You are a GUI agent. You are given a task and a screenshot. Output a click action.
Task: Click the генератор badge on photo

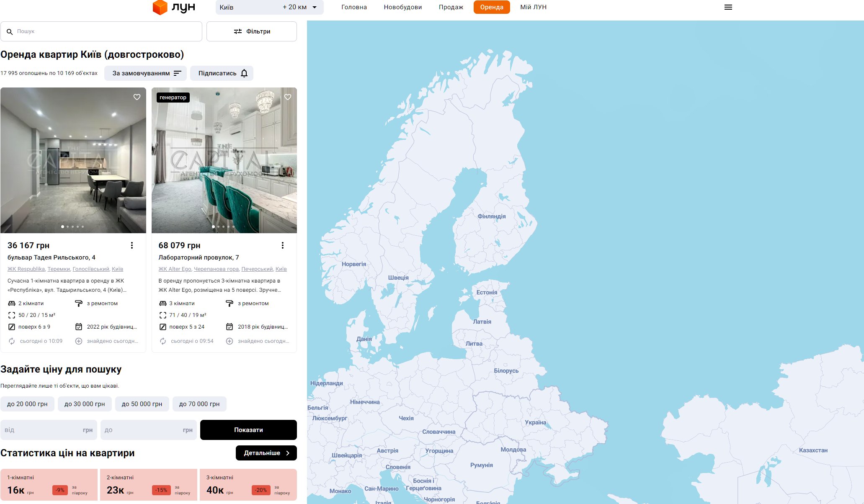pyautogui.click(x=173, y=98)
